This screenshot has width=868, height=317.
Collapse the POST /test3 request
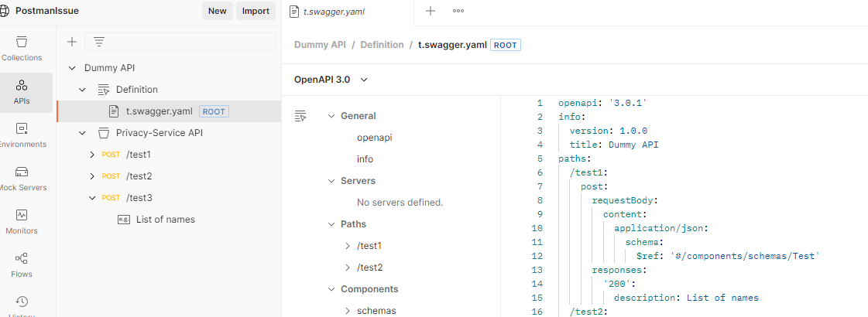point(92,197)
